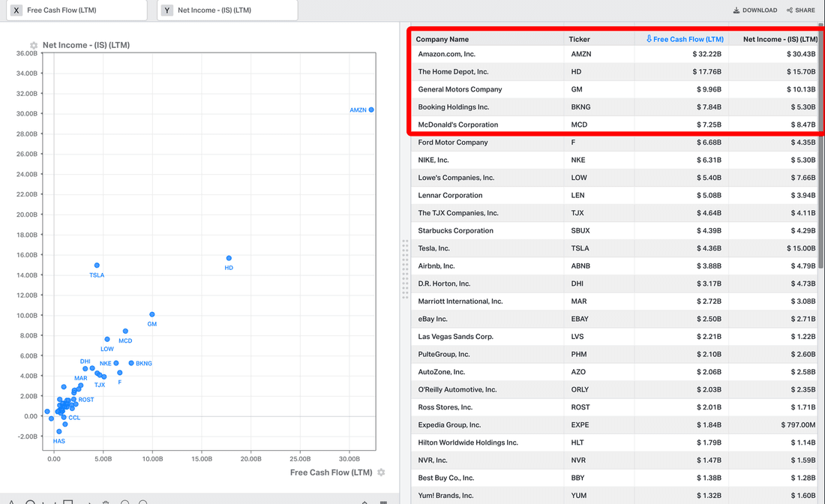Select the MCD data point in the chart
The height and width of the screenshot is (504, 825).
tap(125, 331)
